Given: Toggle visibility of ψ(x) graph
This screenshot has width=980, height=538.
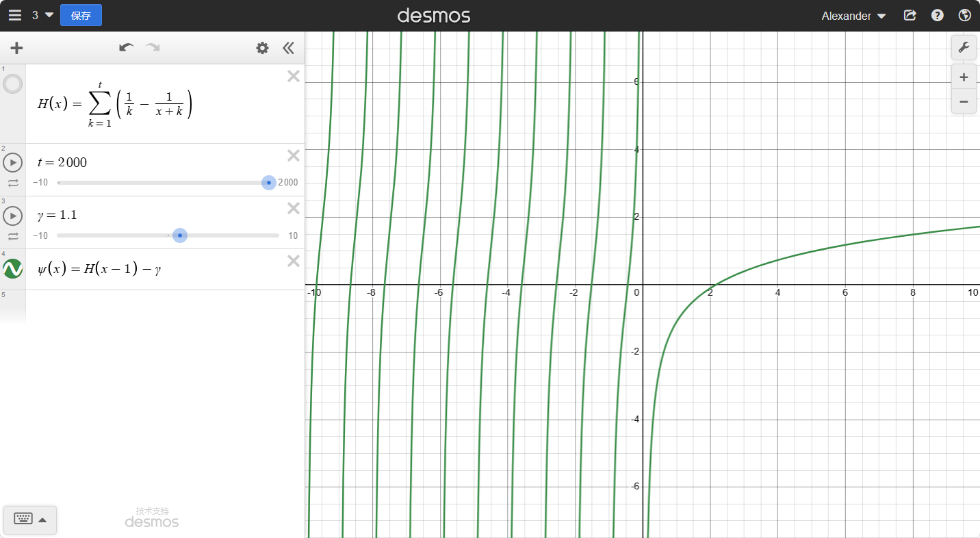Looking at the screenshot, I should [13, 269].
